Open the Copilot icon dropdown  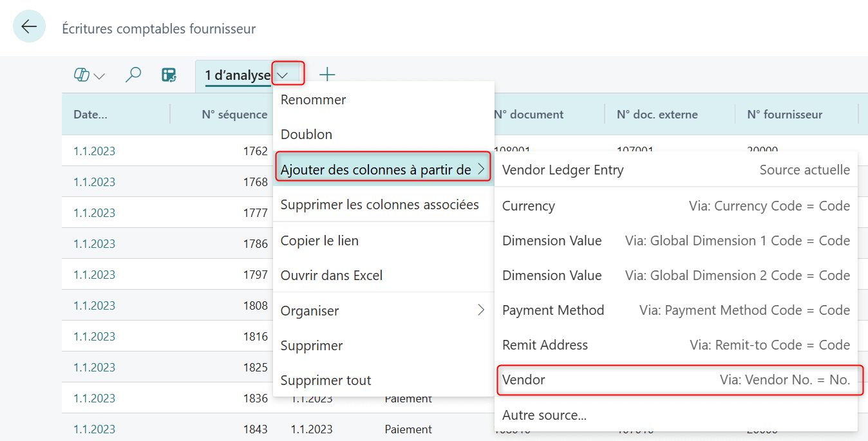(x=89, y=75)
